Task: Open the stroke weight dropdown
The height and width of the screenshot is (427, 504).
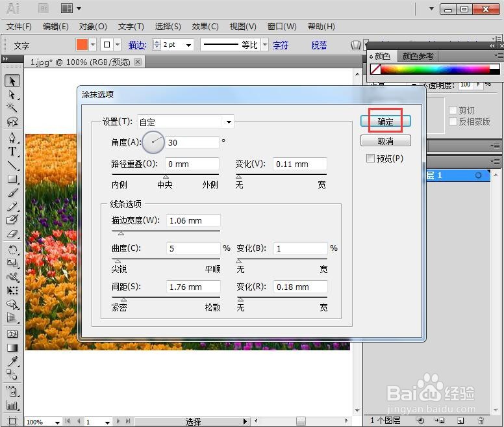Action: 189,45
